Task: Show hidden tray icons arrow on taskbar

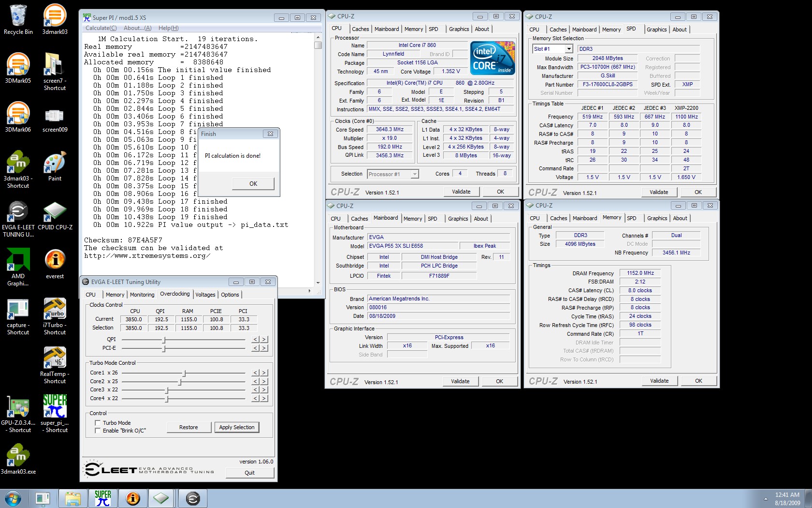Action: click(766, 499)
